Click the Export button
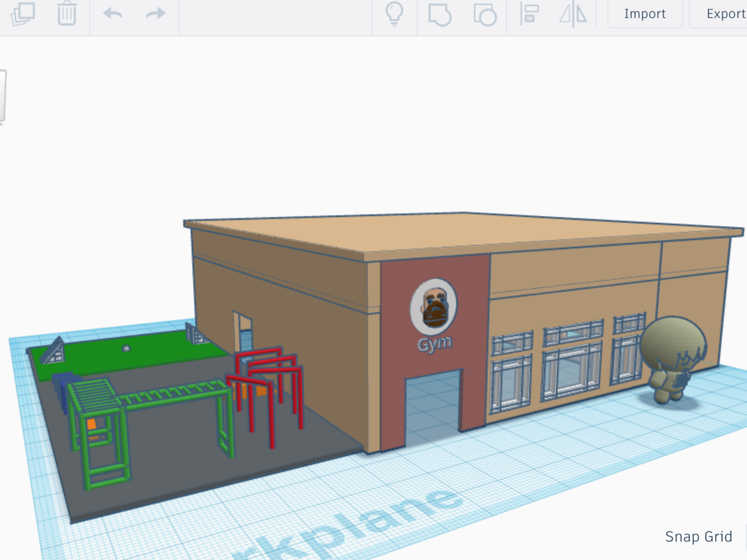The height and width of the screenshot is (560, 747). click(718, 14)
